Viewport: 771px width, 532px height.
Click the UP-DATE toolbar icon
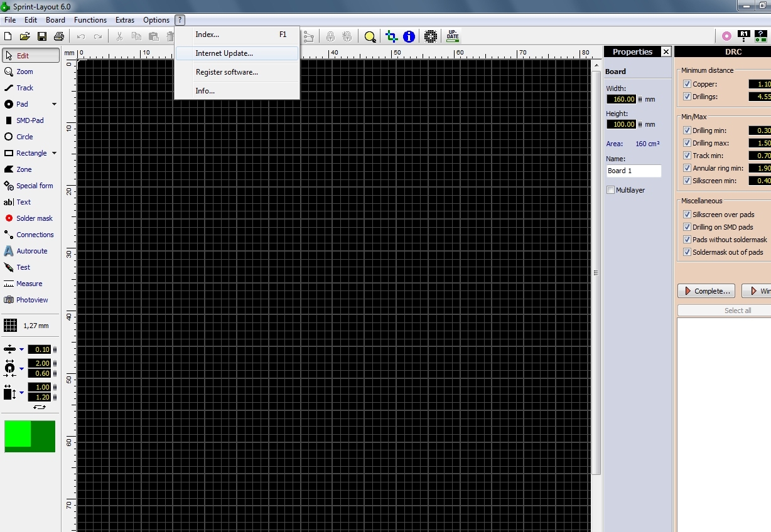pyautogui.click(x=453, y=36)
